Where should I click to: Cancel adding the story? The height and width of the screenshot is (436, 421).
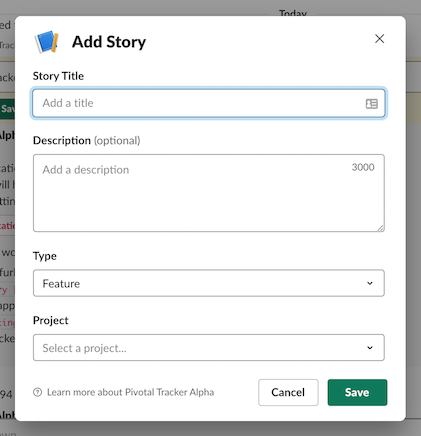[x=288, y=392]
